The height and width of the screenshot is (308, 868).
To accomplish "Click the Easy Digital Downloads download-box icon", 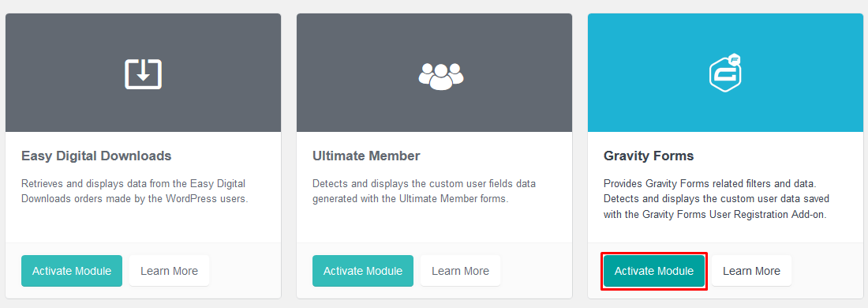I will coord(144,73).
